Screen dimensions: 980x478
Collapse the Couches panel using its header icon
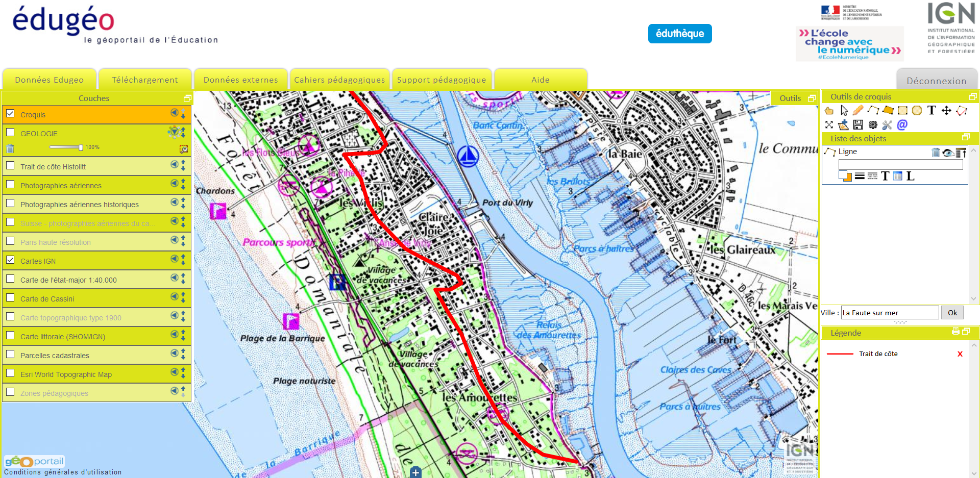pos(187,98)
